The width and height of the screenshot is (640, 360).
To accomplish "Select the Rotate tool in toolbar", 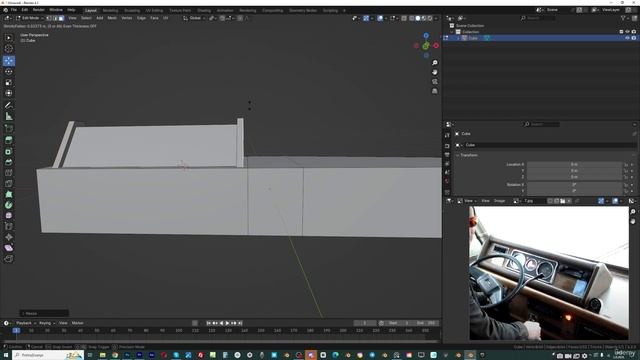I will click(9, 72).
